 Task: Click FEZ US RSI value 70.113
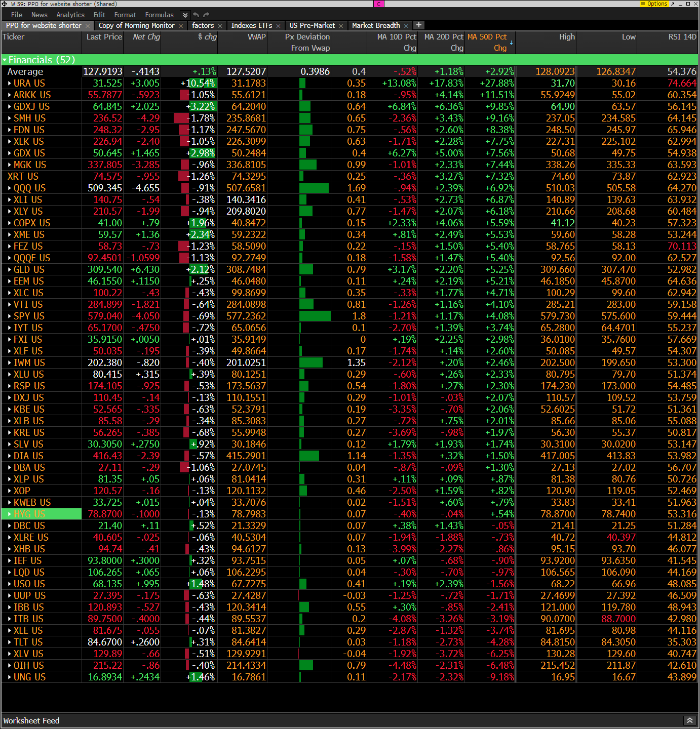click(682, 246)
